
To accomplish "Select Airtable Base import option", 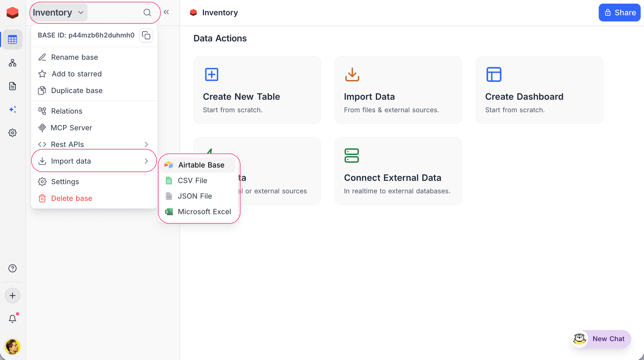I will tap(201, 165).
